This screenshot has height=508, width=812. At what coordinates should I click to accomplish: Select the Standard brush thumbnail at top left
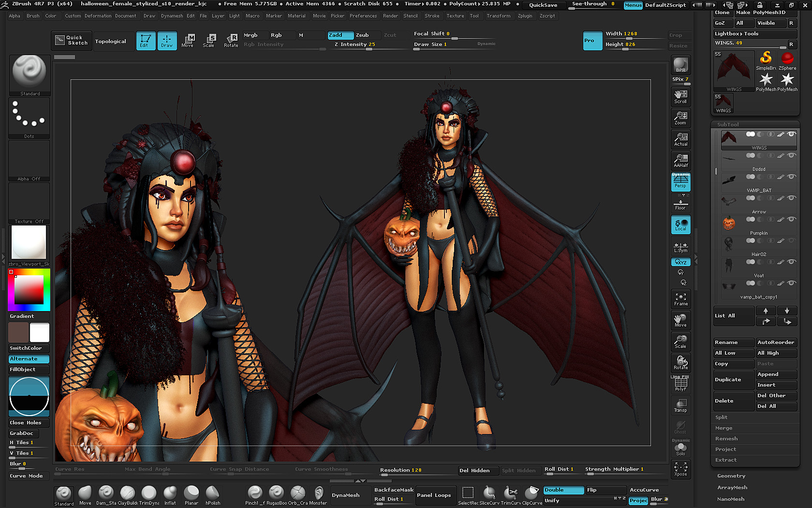pos(29,75)
